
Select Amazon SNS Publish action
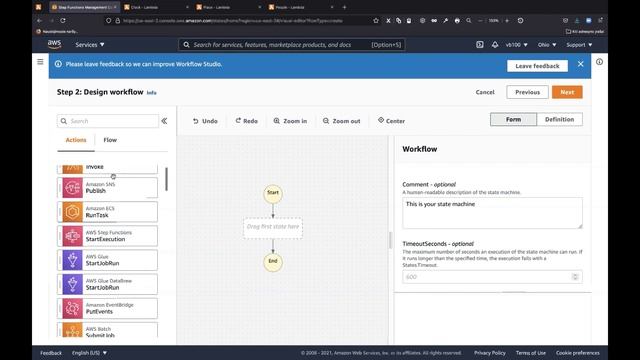point(108,188)
